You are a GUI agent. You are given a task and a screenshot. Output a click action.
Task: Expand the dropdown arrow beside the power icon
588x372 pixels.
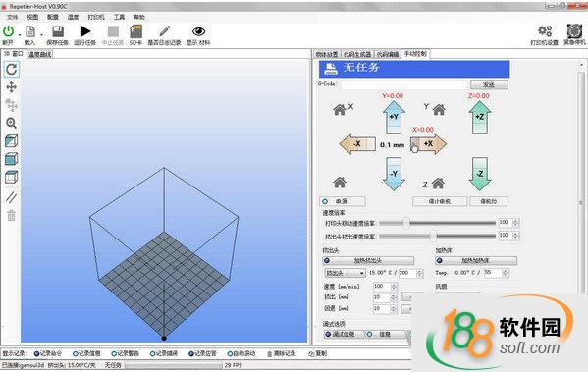(20, 35)
